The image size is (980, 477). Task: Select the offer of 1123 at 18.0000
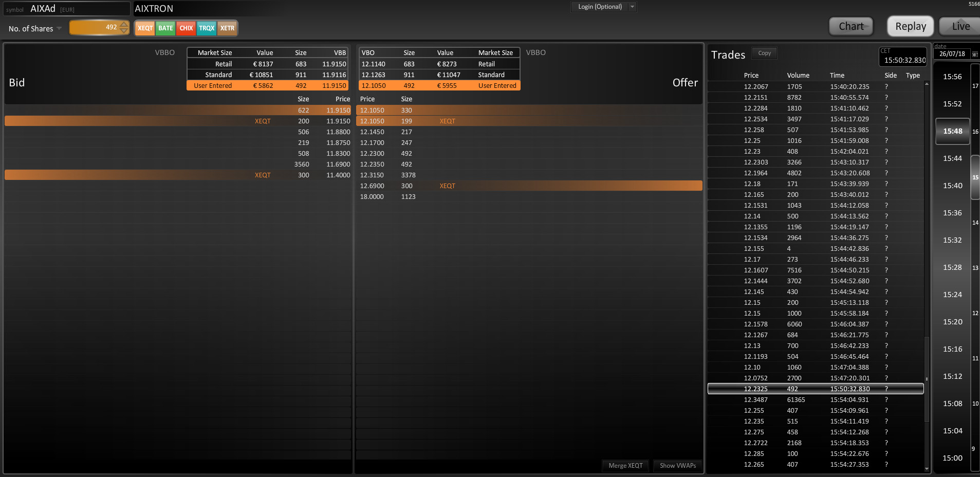coord(529,197)
